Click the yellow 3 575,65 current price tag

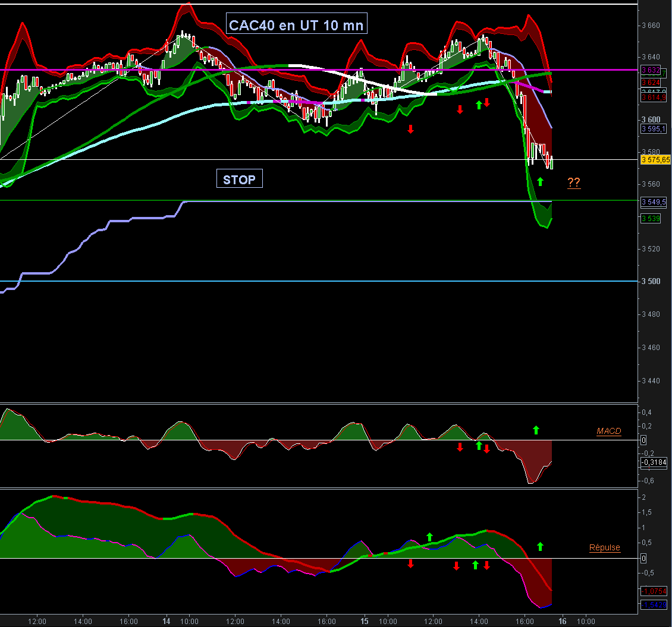(x=656, y=160)
